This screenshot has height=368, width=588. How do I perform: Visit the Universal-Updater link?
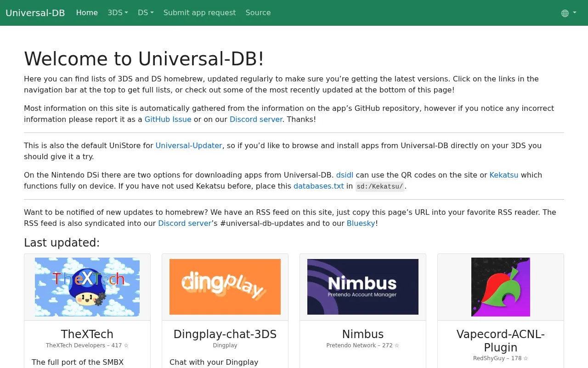[x=189, y=146]
